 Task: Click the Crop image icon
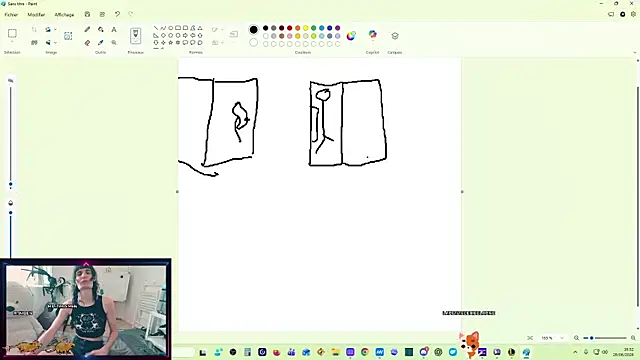(34, 29)
